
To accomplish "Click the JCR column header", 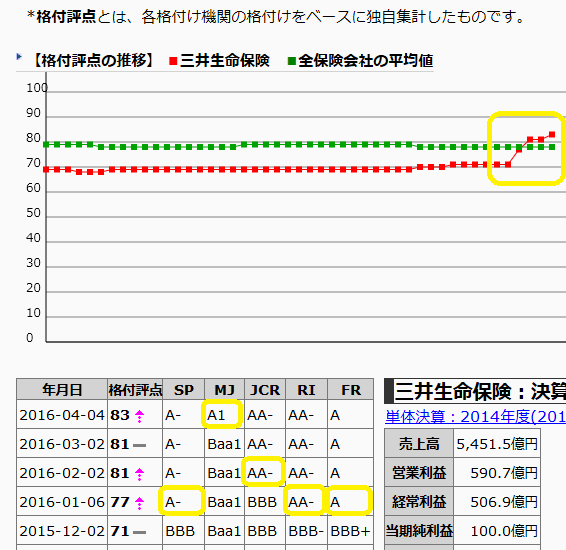I will tap(265, 389).
